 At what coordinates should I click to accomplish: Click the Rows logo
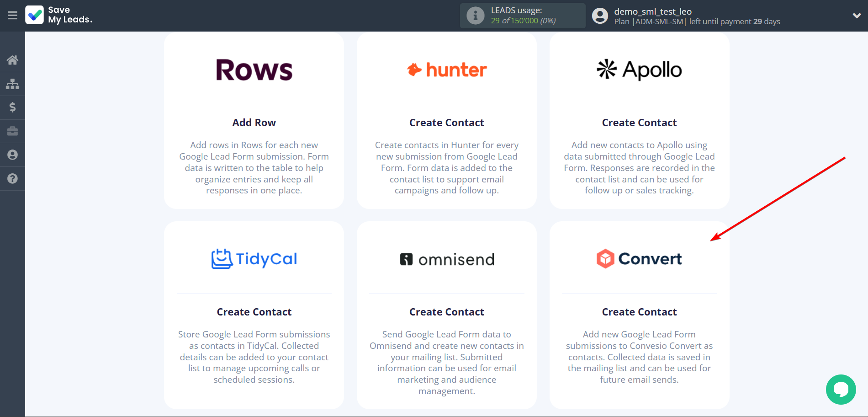(254, 70)
